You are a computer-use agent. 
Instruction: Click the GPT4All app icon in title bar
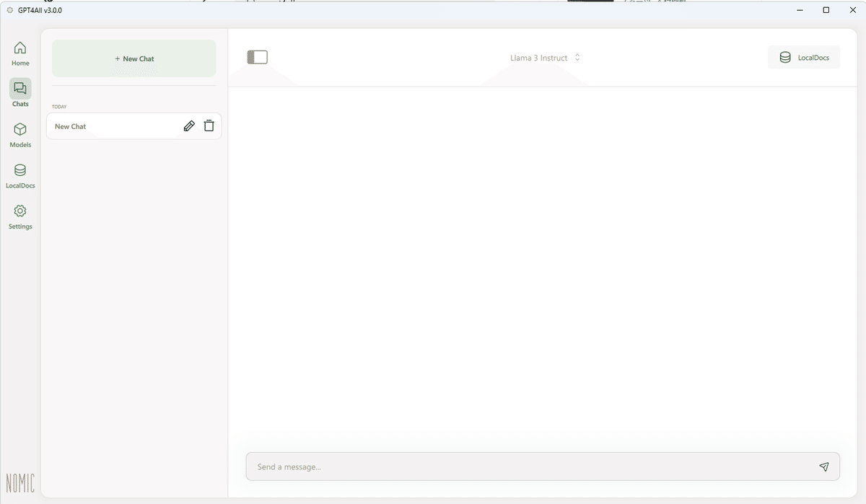10,10
